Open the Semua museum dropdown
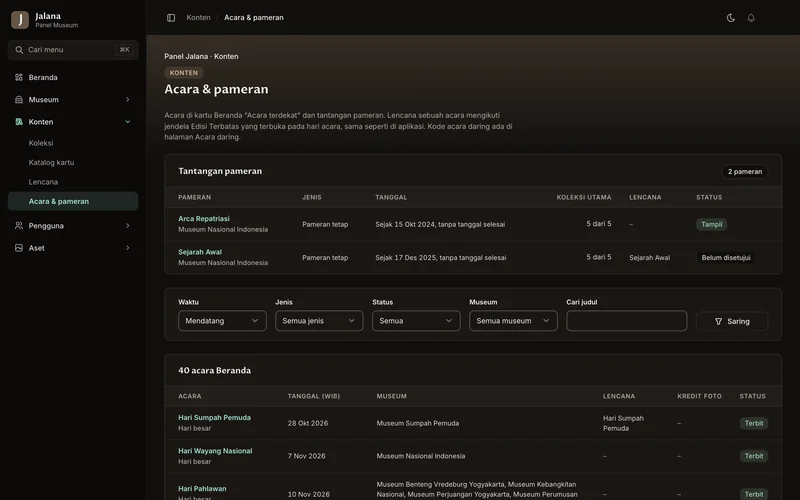800x500 pixels. tap(513, 321)
